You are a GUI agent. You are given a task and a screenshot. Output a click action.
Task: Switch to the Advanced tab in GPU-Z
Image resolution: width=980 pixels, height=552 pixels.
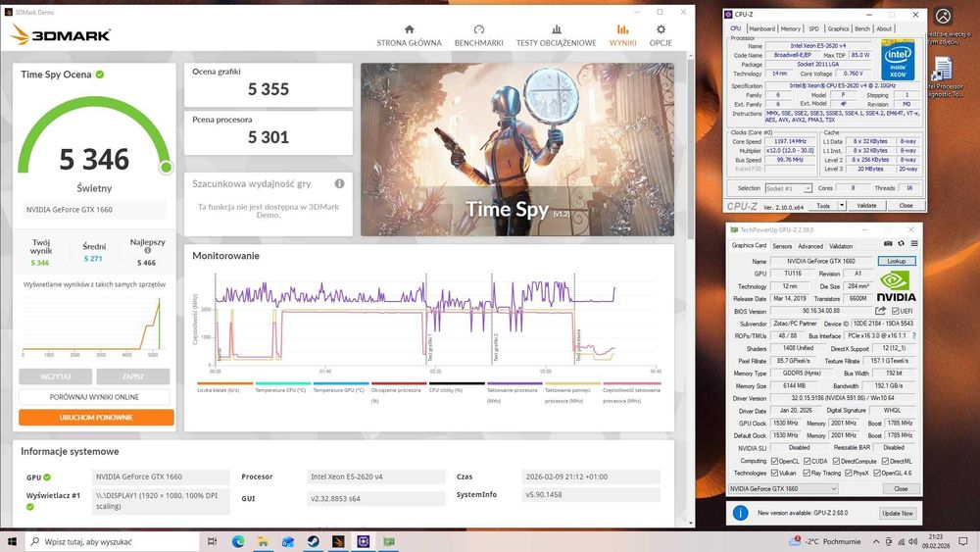click(x=810, y=246)
